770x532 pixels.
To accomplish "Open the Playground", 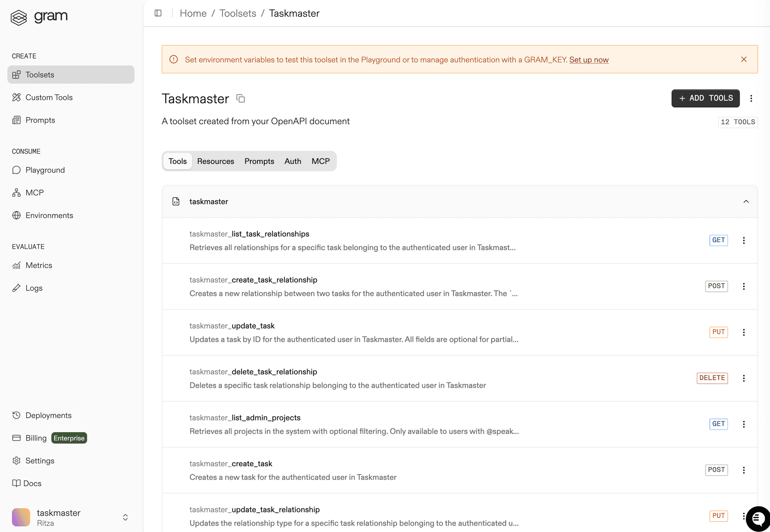I will pos(45,170).
